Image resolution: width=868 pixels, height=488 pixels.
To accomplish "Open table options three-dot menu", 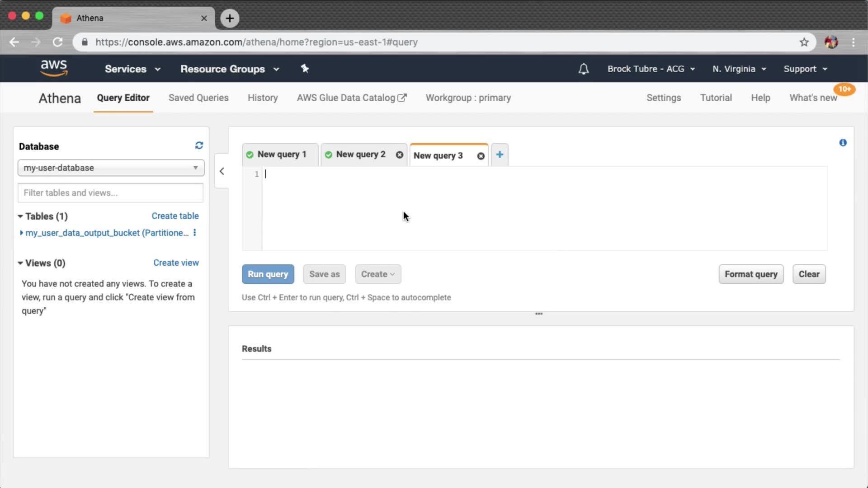I will pyautogui.click(x=195, y=233).
